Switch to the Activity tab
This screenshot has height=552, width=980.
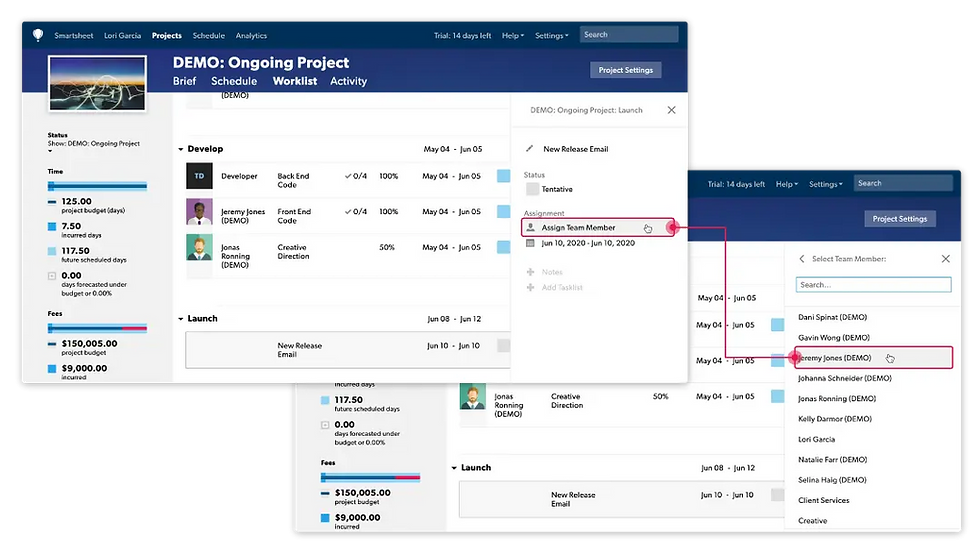click(x=349, y=81)
